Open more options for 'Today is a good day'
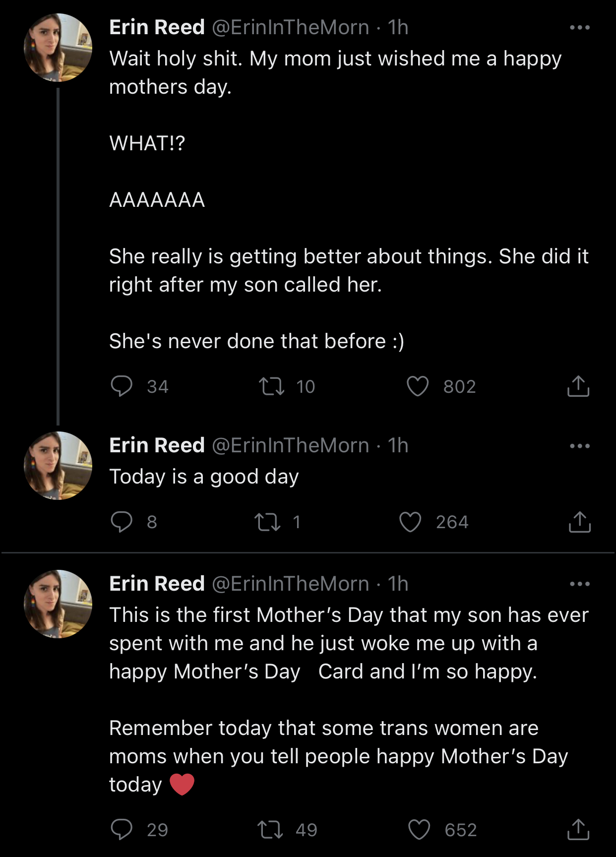The height and width of the screenshot is (857, 616). [x=580, y=446]
